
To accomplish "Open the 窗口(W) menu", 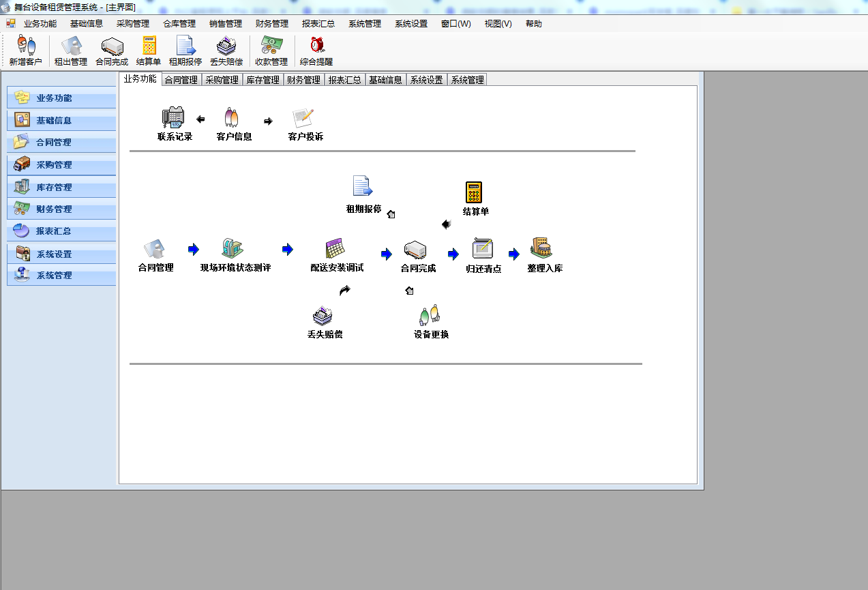I will click(x=455, y=23).
